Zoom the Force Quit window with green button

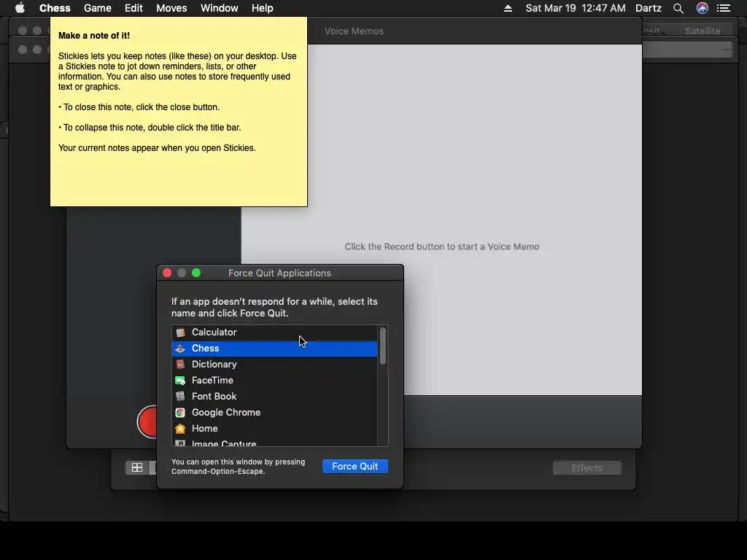pos(196,273)
